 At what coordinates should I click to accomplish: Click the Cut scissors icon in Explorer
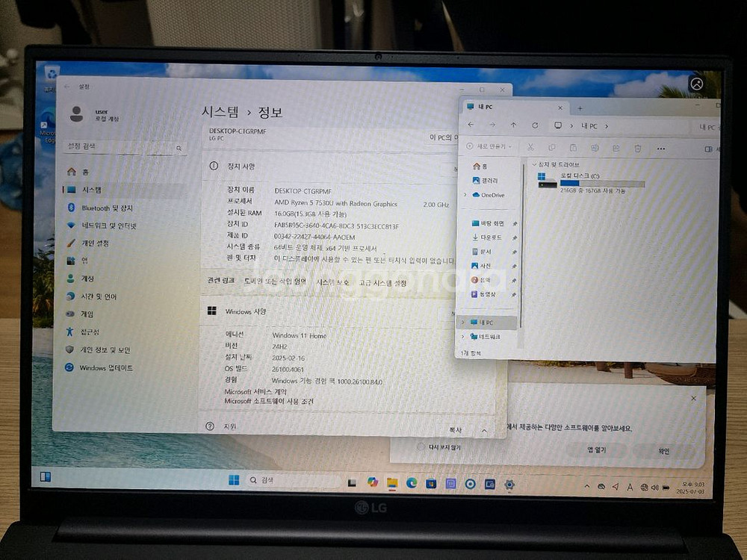pyautogui.click(x=530, y=148)
